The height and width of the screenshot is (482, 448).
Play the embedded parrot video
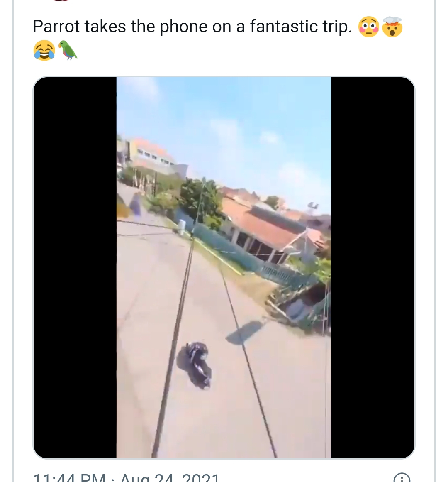[224, 268]
